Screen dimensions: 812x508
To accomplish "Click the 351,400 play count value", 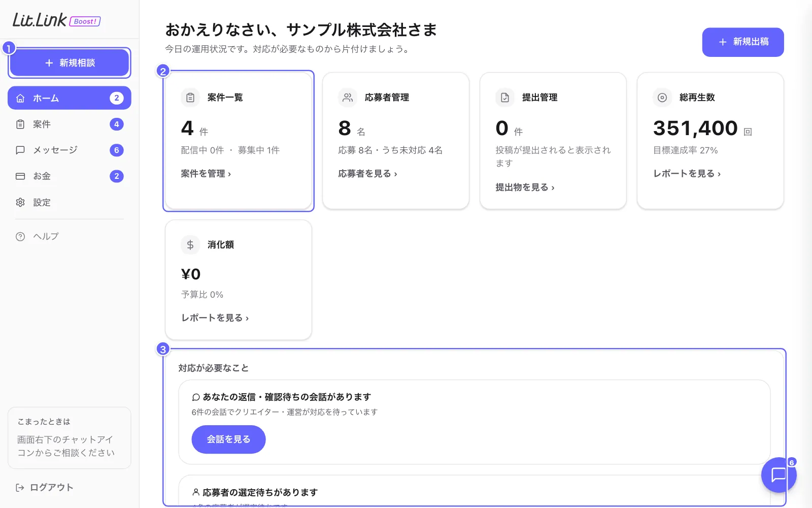I will click(x=695, y=128).
